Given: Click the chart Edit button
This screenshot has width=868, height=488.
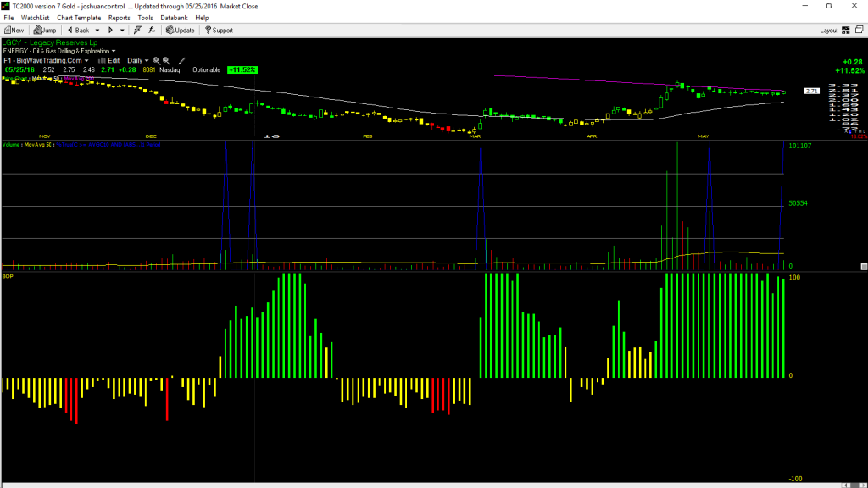Looking at the screenshot, I should pyautogui.click(x=109, y=61).
